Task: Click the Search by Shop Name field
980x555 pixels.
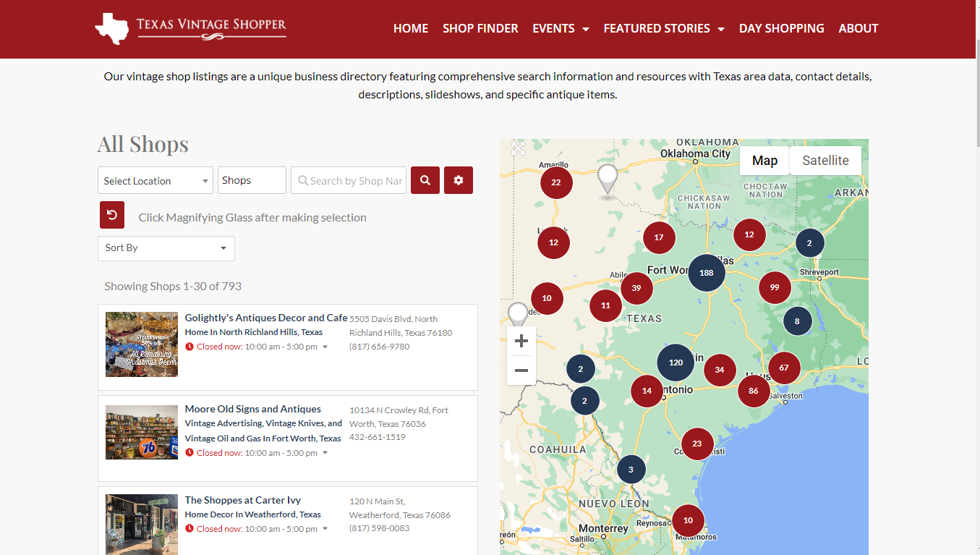Action: pos(349,181)
